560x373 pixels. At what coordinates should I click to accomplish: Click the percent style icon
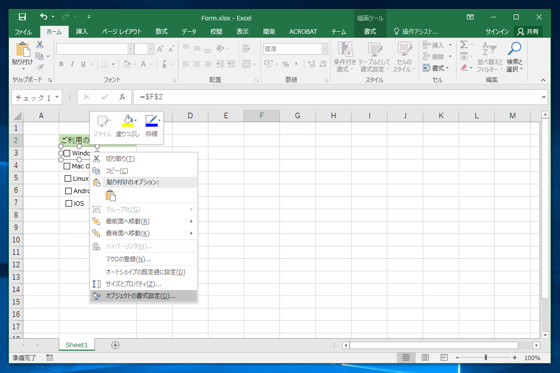click(286, 64)
